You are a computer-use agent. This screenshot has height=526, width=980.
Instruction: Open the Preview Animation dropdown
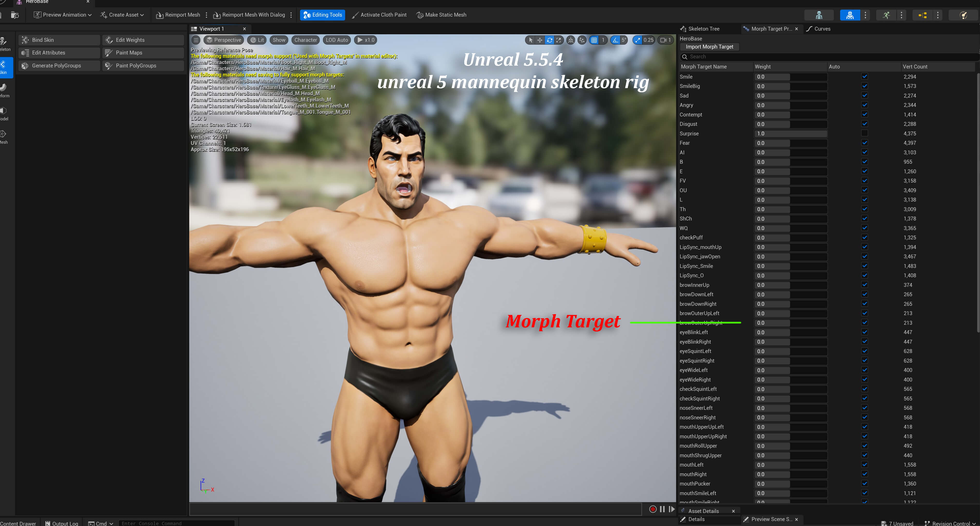point(63,15)
